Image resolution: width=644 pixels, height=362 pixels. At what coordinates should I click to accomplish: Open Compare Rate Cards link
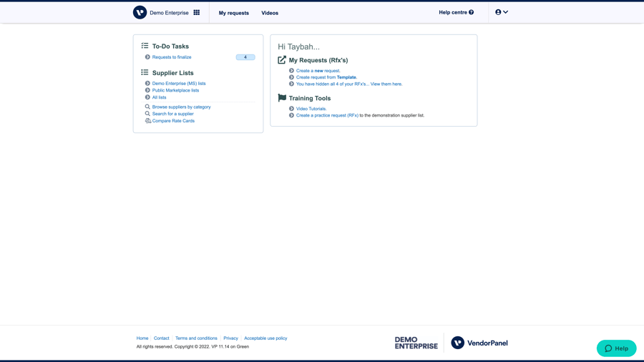pos(173,121)
